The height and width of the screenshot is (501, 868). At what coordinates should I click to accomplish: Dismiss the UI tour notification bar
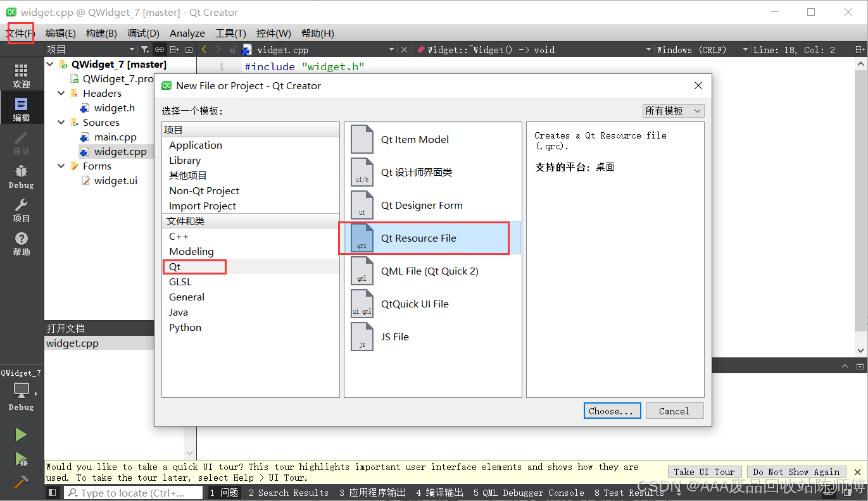click(858, 472)
